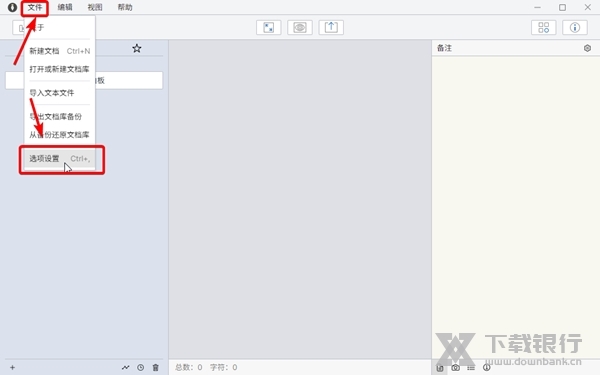
Task: Choose 导出文档库备份 menu entry
Action: pyautogui.click(x=59, y=117)
